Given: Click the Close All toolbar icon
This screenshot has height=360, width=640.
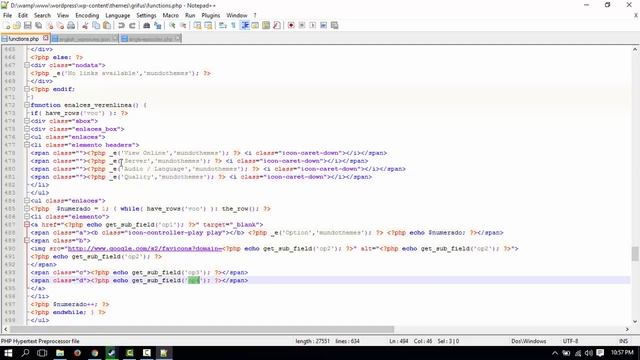Looking at the screenshot, I should 60,25.
